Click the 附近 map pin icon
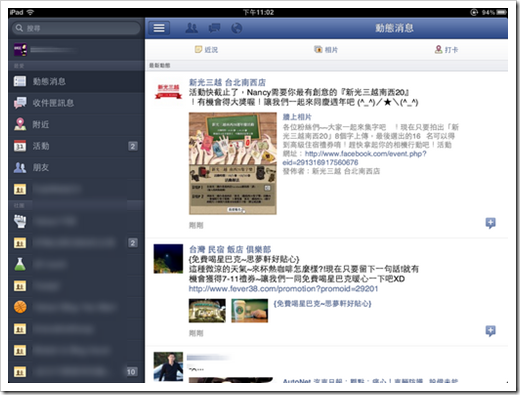The image size is (520, 395). (20, 124)
